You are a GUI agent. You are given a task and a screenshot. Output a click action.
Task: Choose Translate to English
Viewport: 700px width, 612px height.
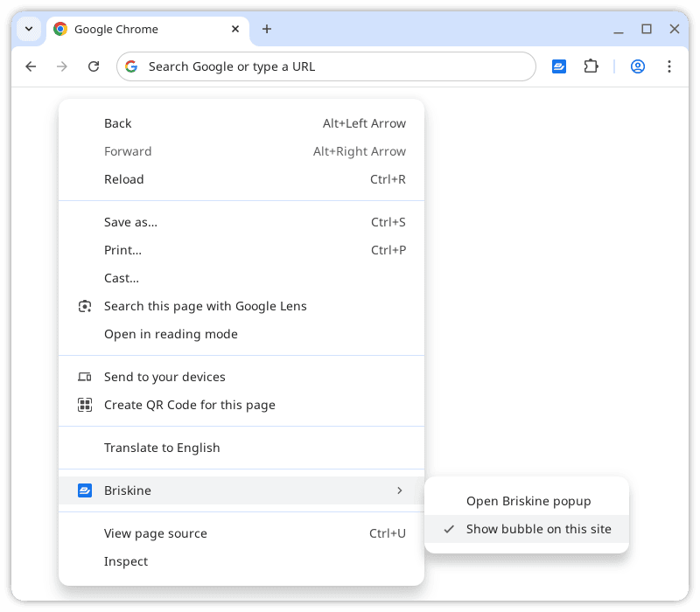[162, 447]
